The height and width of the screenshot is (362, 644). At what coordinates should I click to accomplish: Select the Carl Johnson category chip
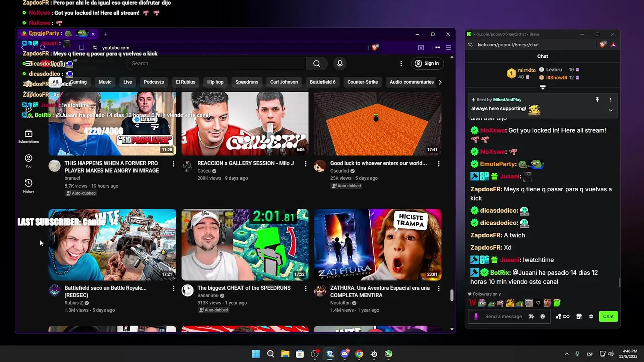pyautogui.click(x=284, y=82)
